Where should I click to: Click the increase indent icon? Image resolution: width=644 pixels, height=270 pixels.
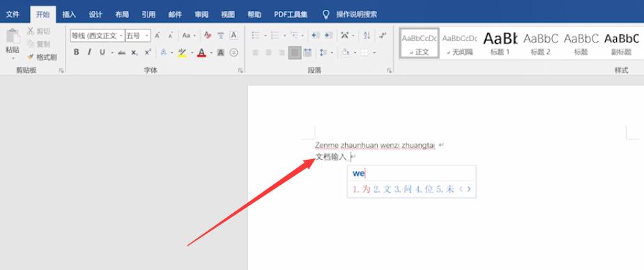point(328,36)
